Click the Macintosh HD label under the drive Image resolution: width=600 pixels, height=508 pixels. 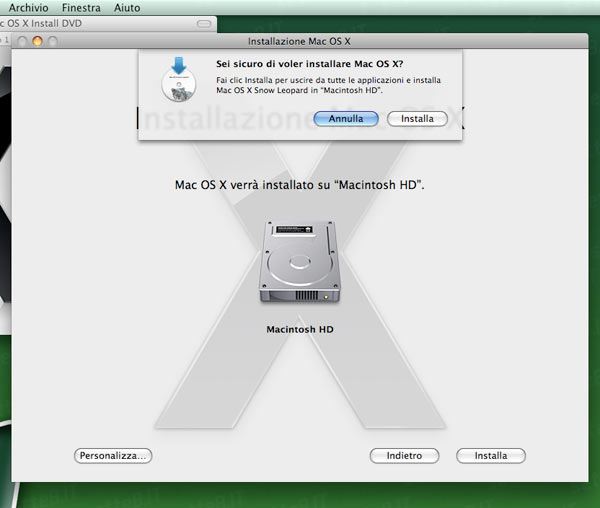pos(300,329)
